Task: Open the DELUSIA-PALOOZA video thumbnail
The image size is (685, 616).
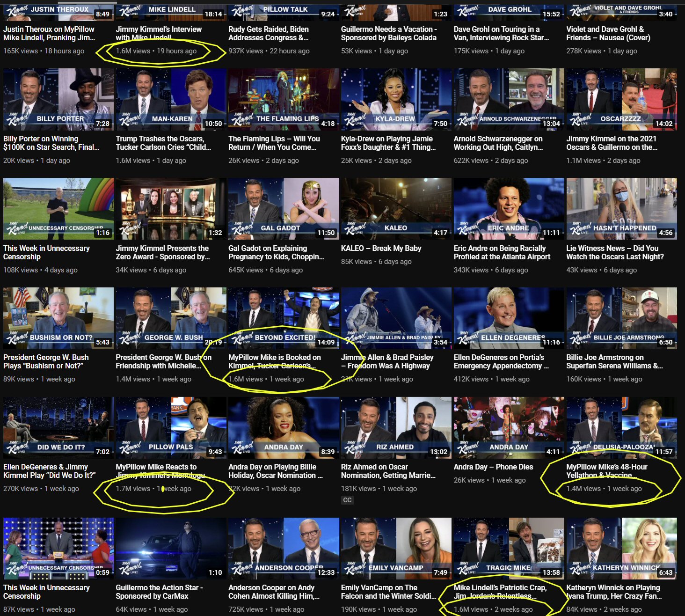Action: click(621, 428)
